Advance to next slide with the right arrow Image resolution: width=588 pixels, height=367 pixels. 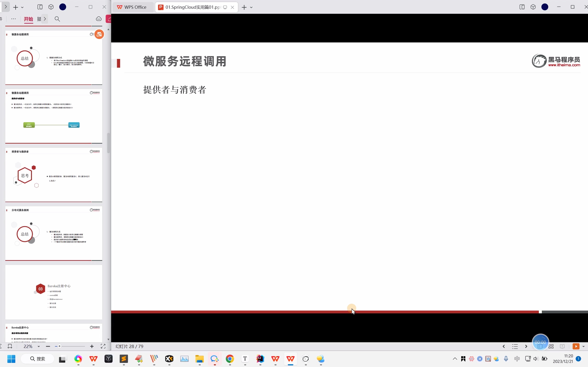pos(526,346)
